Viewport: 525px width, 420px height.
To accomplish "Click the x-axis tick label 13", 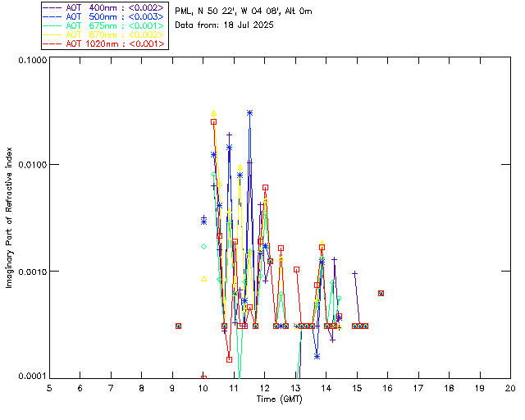I will (295, 388).
